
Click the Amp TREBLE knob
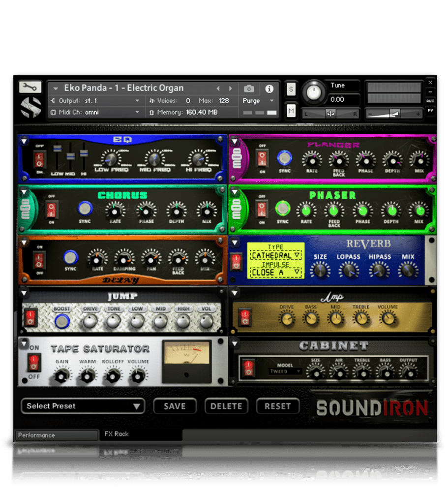point(361,318)
